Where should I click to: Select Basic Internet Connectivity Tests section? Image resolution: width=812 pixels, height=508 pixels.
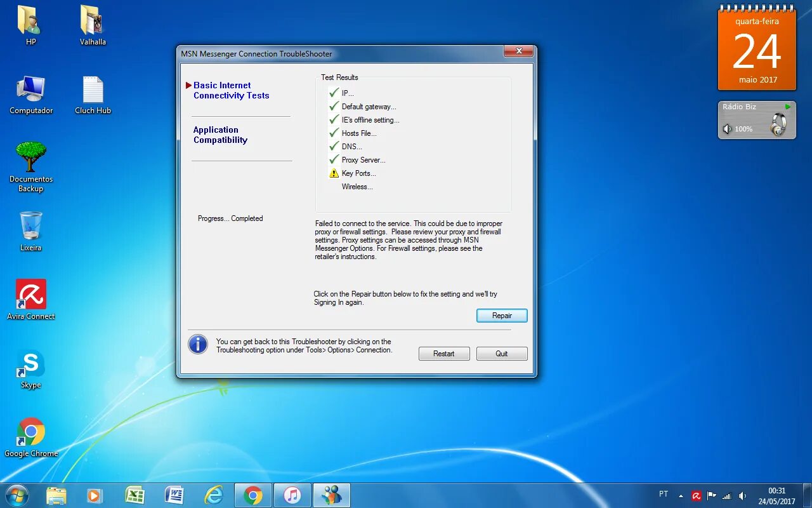pyautogui.click(x=231, y=90)
